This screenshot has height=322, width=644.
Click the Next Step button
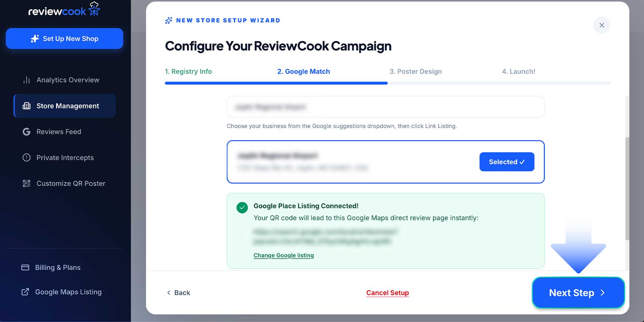click(x=578, y=293)
